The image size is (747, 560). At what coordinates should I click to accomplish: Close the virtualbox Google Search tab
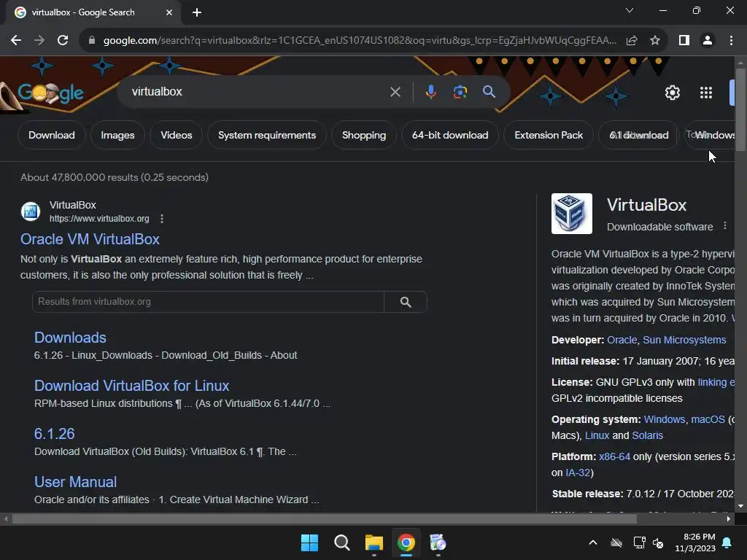click(x=169, y=12)
